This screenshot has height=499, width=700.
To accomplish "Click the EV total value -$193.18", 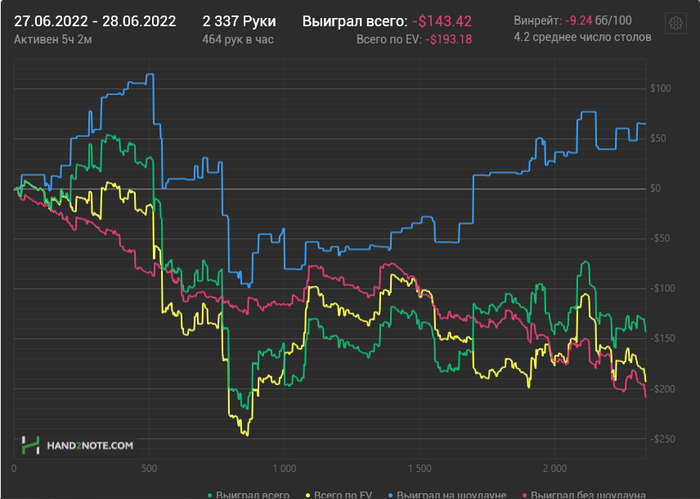I will click(448, 40).
